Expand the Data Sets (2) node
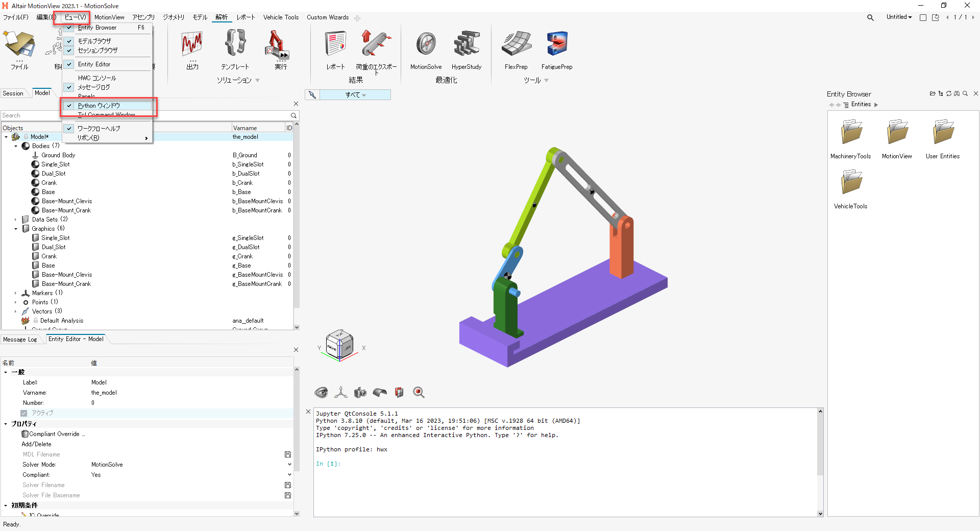 16,220
